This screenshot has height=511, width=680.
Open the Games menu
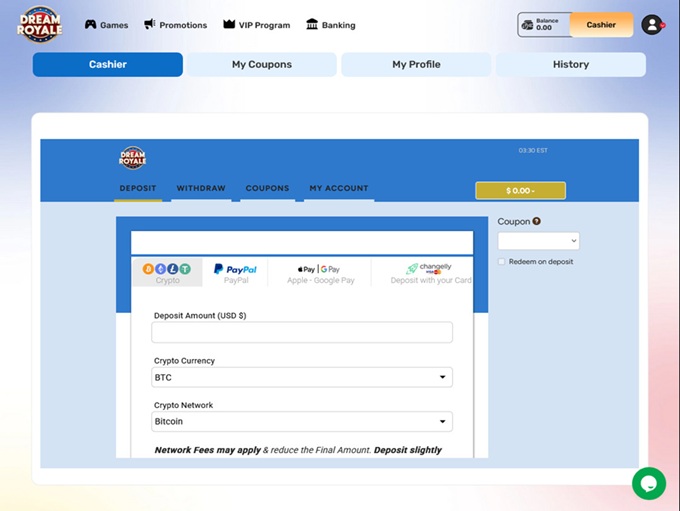click(106, 25)
